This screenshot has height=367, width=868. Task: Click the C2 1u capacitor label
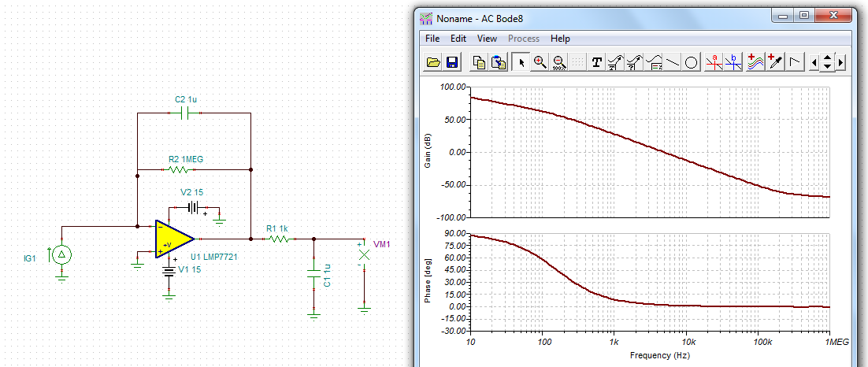click(186, 100)
